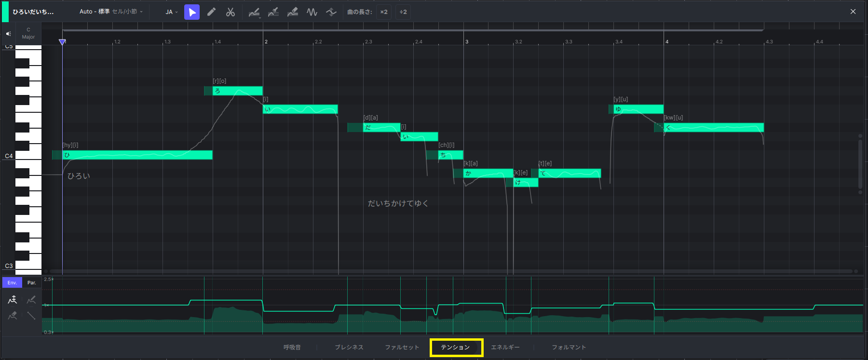Switch the parameter panel to Env. mode
868x360 pixels.
(12, 282)
